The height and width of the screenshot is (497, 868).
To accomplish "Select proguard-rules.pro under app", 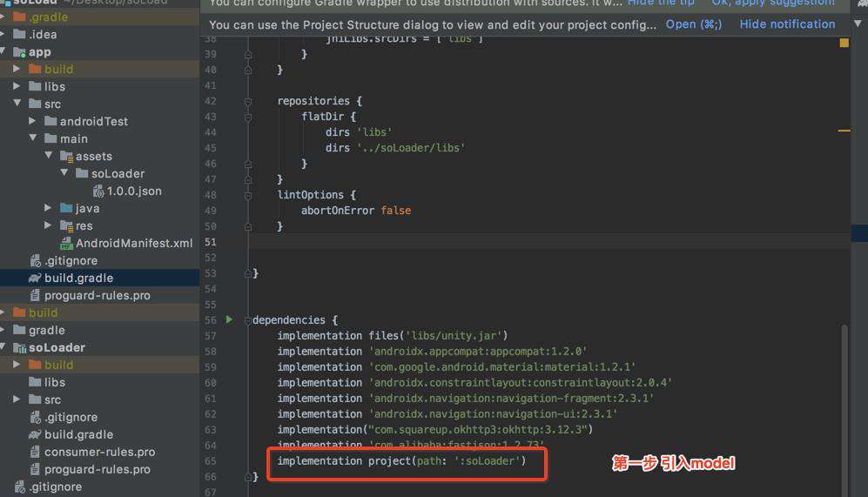I will point(99,296).
